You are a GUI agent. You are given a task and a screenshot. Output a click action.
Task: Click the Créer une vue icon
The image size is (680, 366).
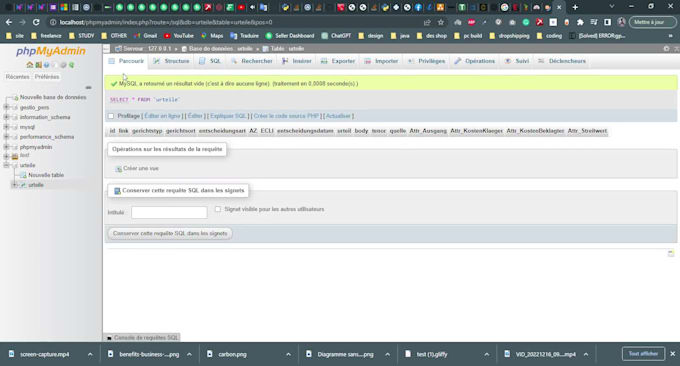118,169
